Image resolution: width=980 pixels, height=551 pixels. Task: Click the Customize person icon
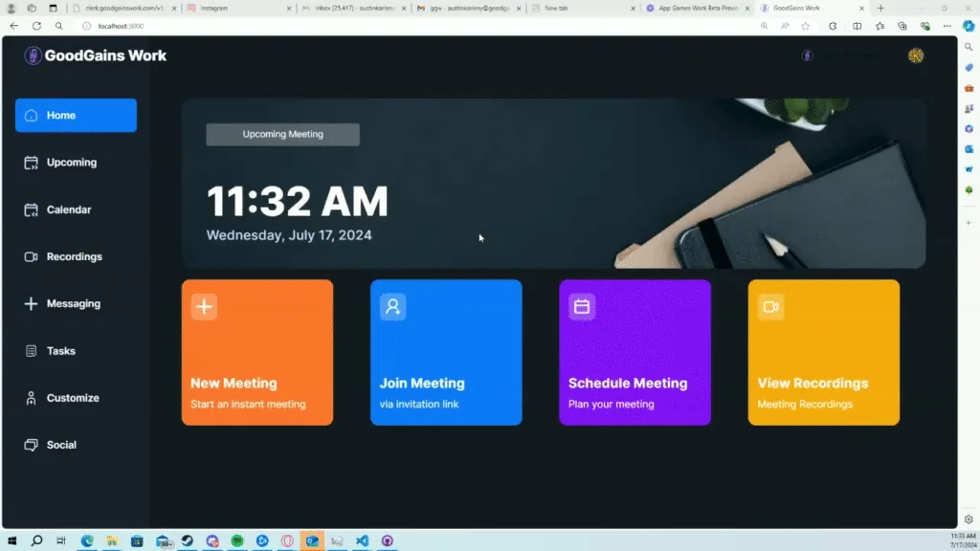point(29,398)
